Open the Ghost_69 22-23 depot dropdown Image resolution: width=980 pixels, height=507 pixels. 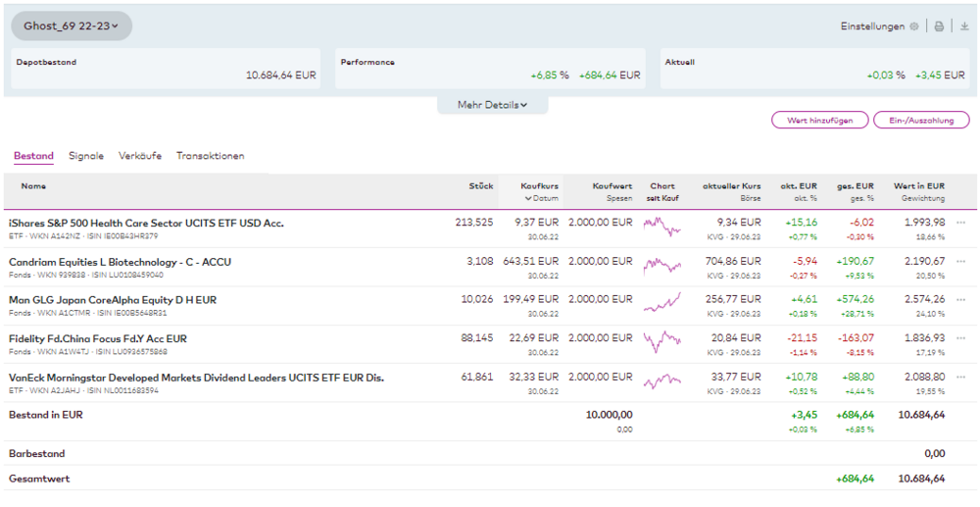point(72,26)
